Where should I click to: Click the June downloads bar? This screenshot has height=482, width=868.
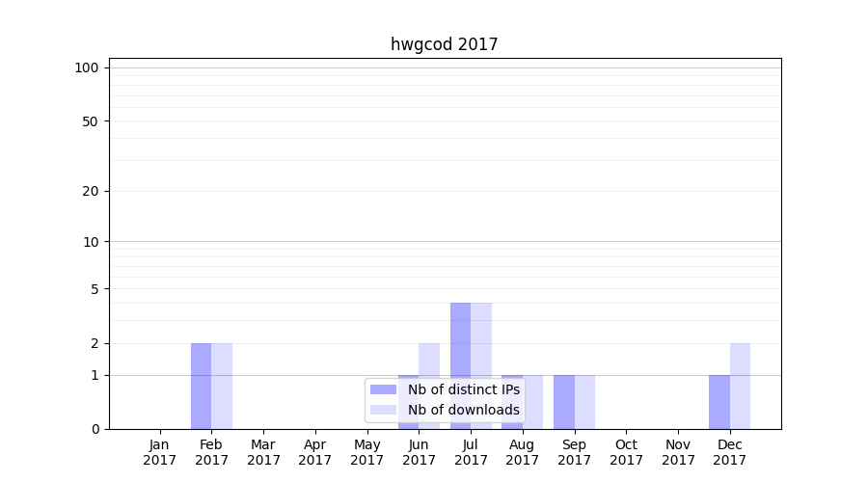pos(429,360)
